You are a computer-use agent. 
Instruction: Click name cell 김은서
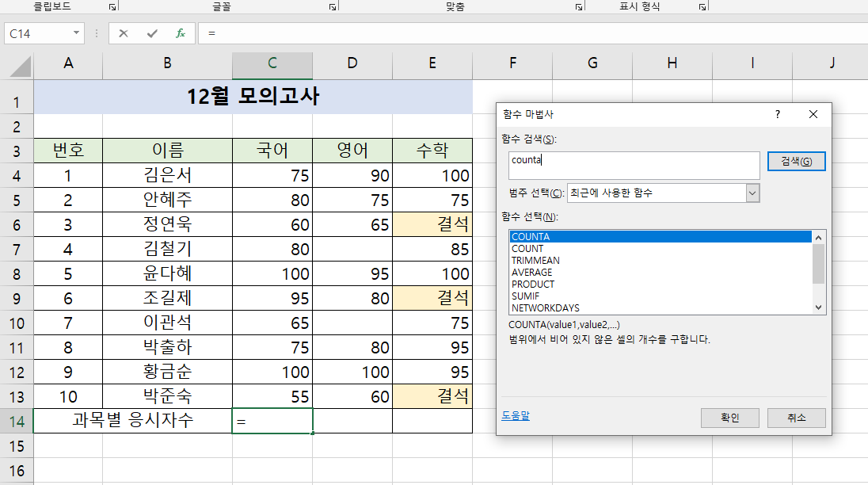(167, 175)
